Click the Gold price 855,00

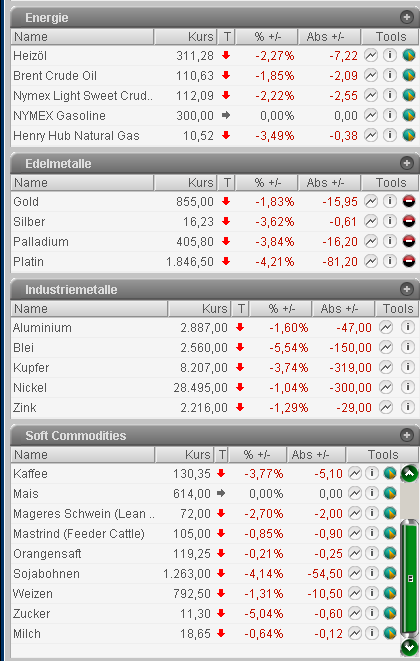[x=195, y=202]
